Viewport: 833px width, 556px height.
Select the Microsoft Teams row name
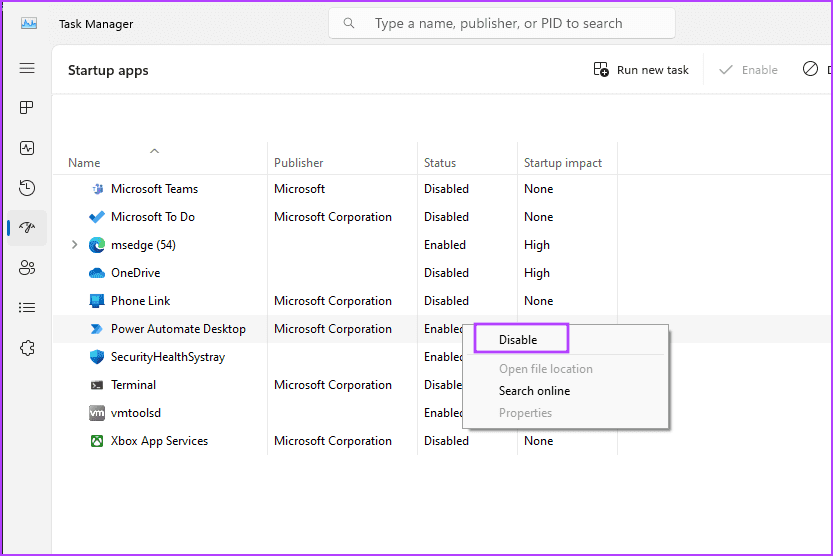(155, 189)
